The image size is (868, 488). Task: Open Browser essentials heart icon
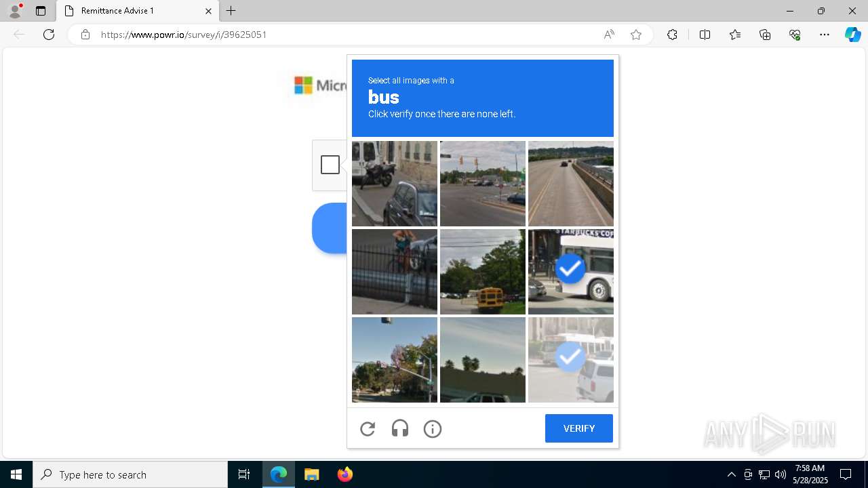[x=795, y=35]
